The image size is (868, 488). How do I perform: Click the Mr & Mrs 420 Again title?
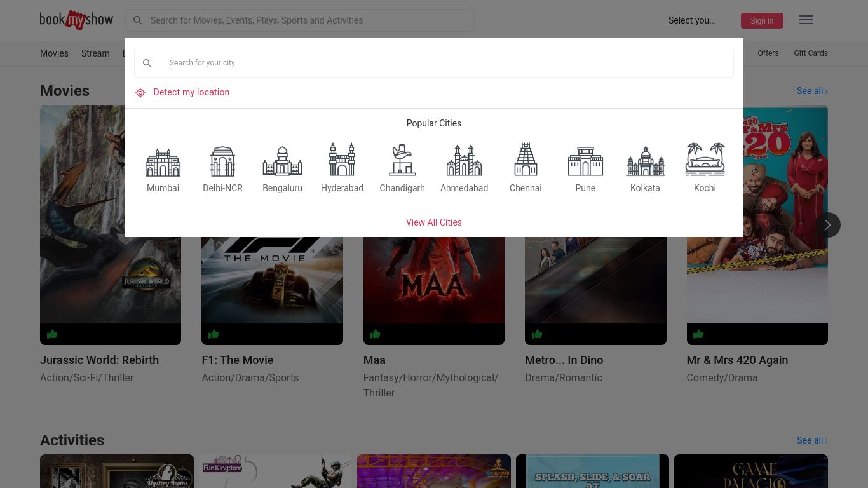click(x=737, y=360)
